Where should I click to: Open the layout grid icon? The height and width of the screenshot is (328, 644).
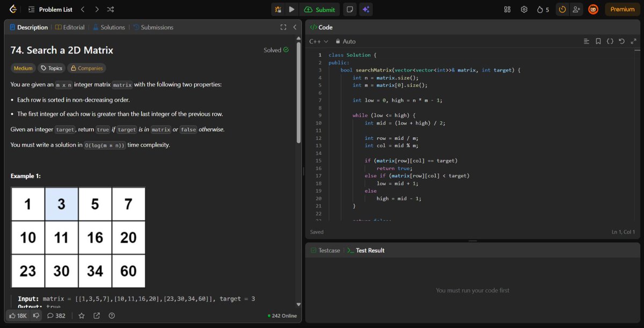pyautogui.click(x=507, y=10)
